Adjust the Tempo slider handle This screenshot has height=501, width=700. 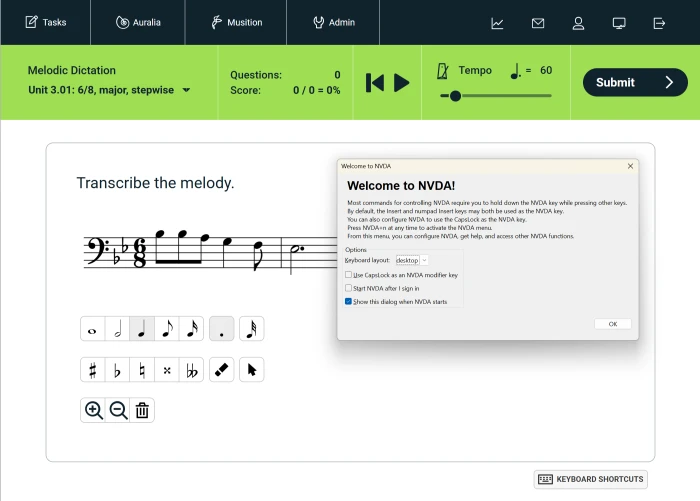[x=456, y=96]
